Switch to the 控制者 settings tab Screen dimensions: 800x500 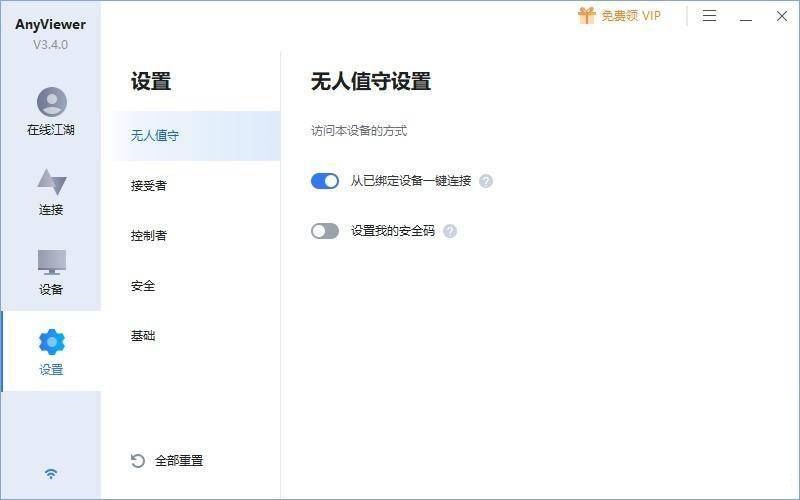point(149,236)
